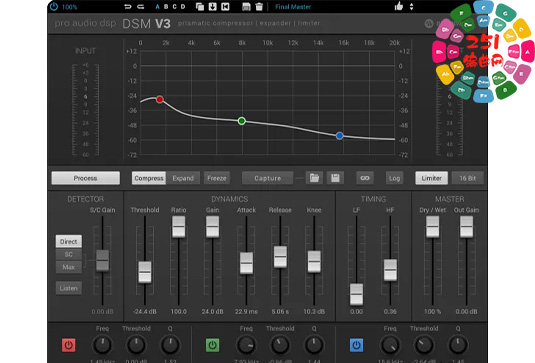The height and width of the screenshot is (363, 535).
Task: Click the Threshold fader handle
Action: 145,272
